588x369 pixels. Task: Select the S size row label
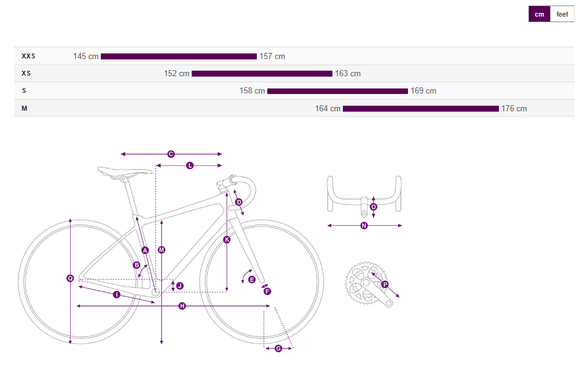(x=24, y=91)
